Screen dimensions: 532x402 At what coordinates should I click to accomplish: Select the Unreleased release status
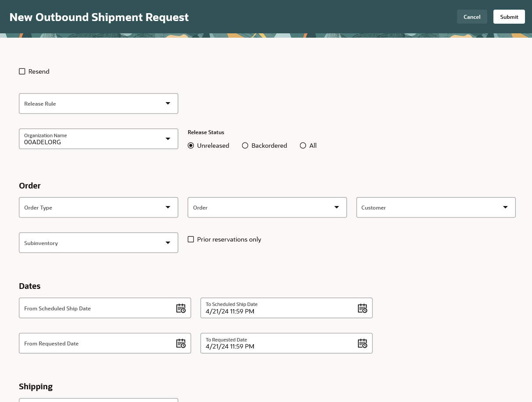191,146
